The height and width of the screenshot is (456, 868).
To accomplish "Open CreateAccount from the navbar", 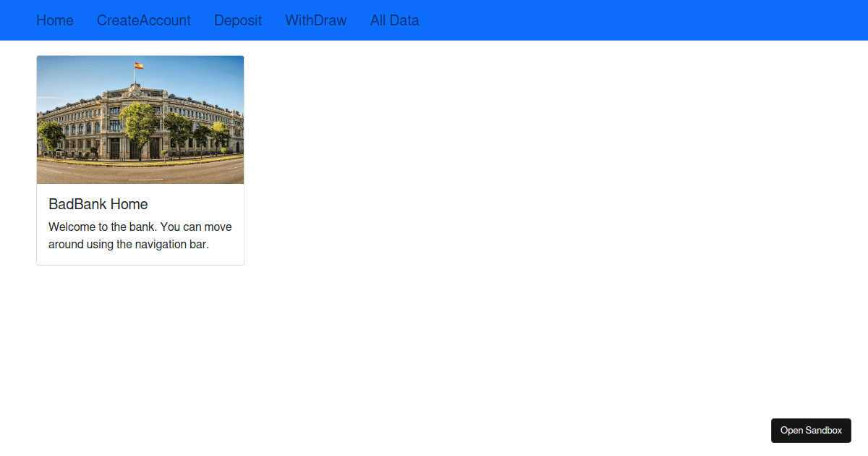I will click(x=143, y=20).
